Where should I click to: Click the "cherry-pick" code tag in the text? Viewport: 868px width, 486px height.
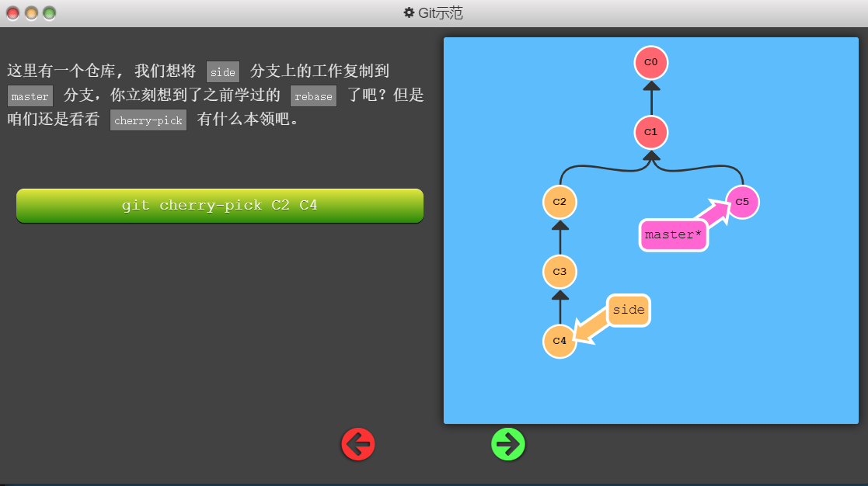pyautogui.click(x=148, y=120)
